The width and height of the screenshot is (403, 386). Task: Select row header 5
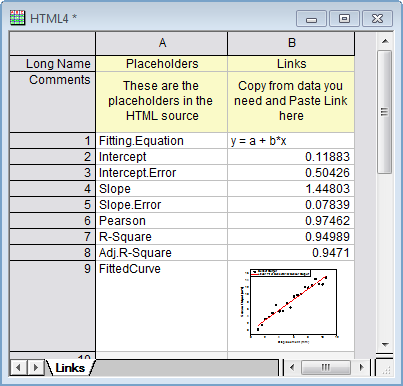53,205
